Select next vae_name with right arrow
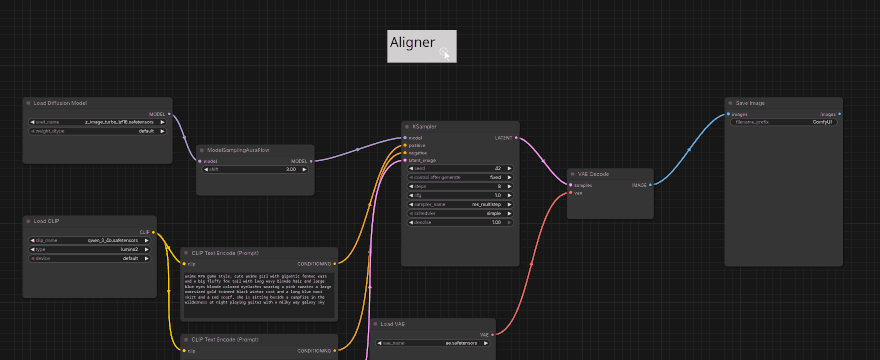880x360 pixels. (x=485, y=343)
